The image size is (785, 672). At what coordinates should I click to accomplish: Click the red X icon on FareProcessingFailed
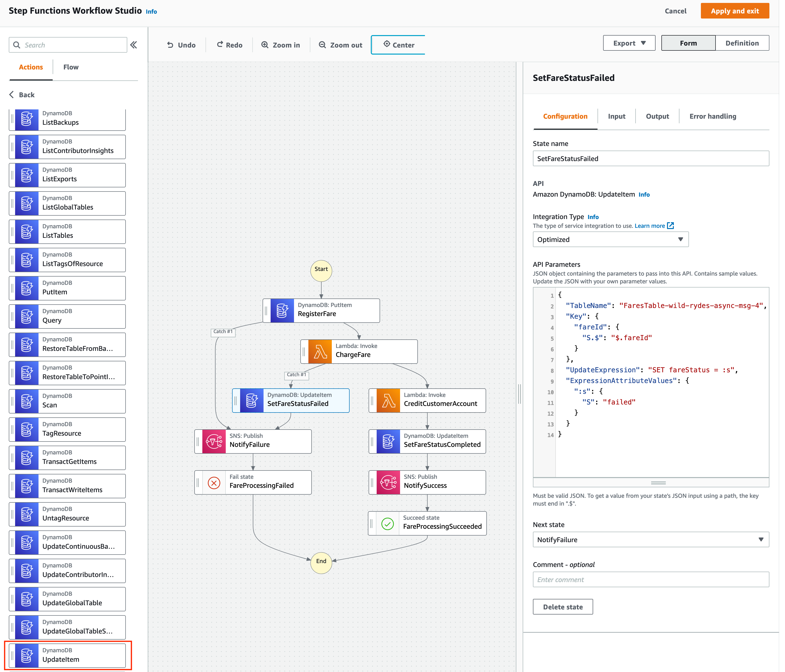(x=214, y=483)
